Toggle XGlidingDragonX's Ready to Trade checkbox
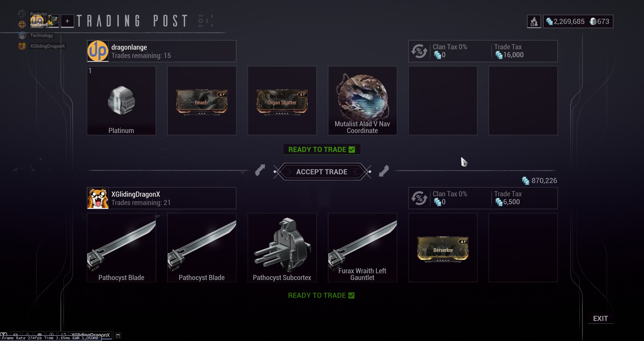644x341 pixels. [351, 295]
